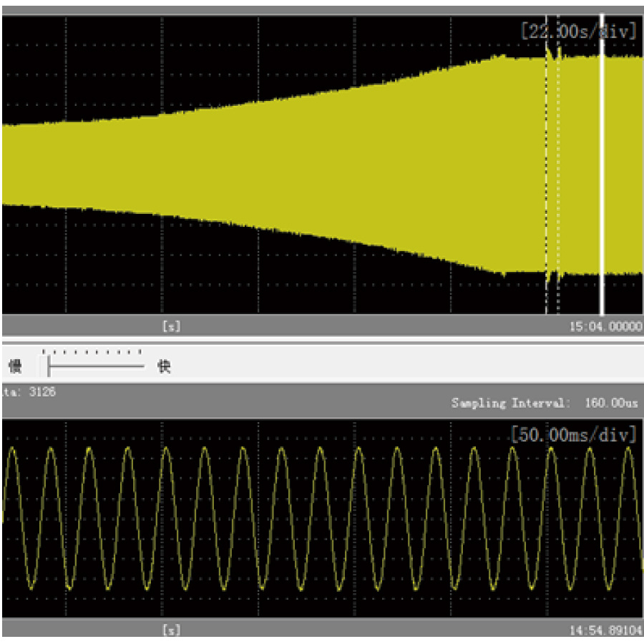The height and width of the screenshot is (644, 644).
Task: Click the [s] unit label under lower waveform
Action: [171, 630]
